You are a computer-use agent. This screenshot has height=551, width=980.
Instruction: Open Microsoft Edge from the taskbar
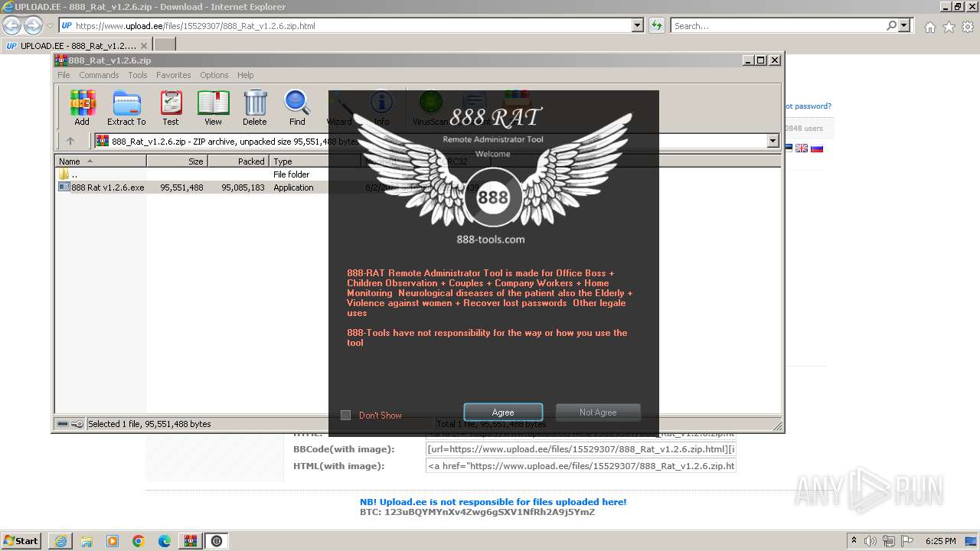(x=165, y=541)
